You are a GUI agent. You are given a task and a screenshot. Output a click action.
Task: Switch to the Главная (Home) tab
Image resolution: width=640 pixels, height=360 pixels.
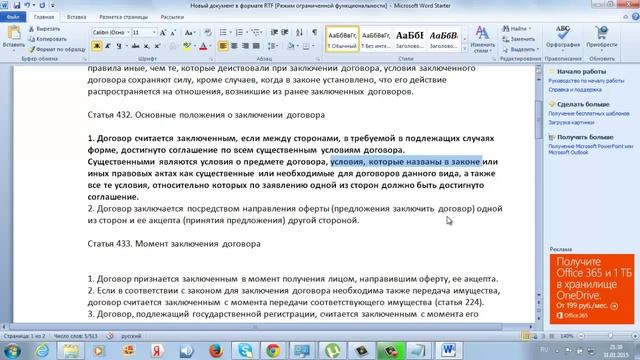pyautogui.click(x=44, y=17)
